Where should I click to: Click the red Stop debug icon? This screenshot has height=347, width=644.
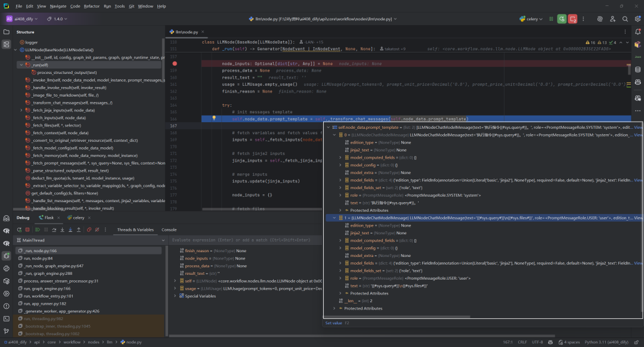pyautogui.click(x=27, y=230)
